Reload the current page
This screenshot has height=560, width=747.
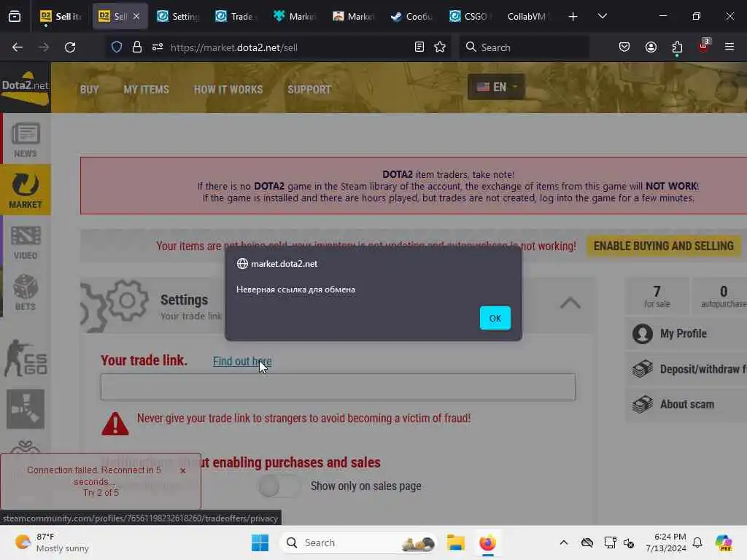click(70, 47)
